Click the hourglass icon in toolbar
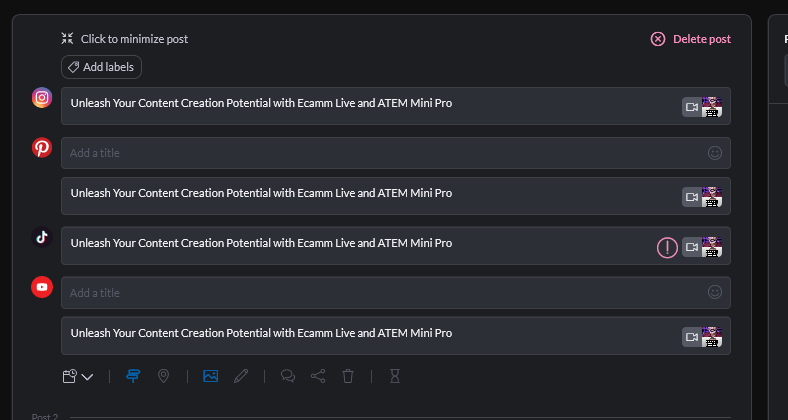Screen dimensions: 788x420 click(395, 376)
